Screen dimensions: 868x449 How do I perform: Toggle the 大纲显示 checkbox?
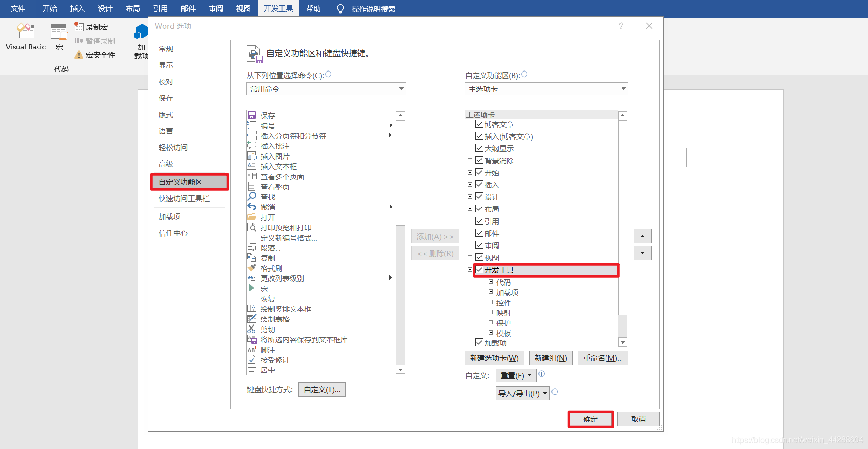click(479, 148)
